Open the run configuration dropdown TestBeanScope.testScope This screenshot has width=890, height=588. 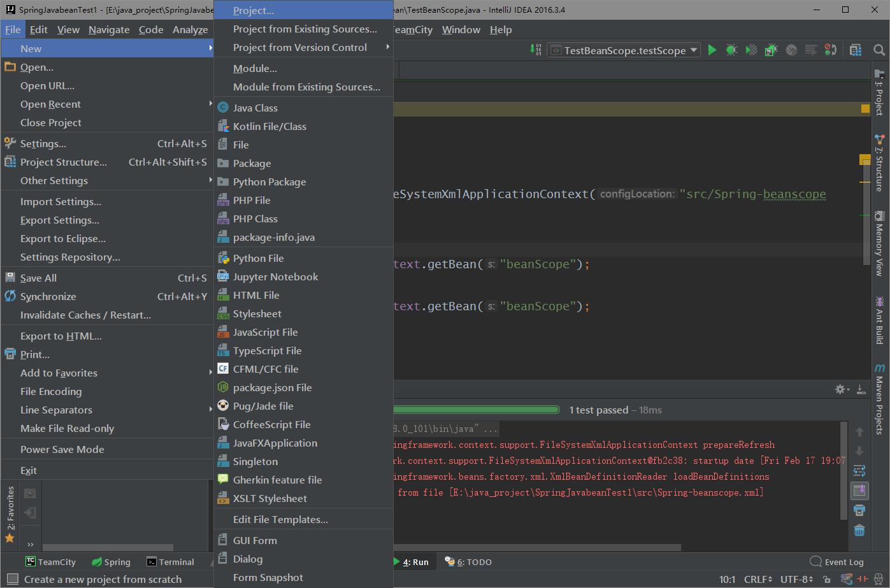[624, 50]
